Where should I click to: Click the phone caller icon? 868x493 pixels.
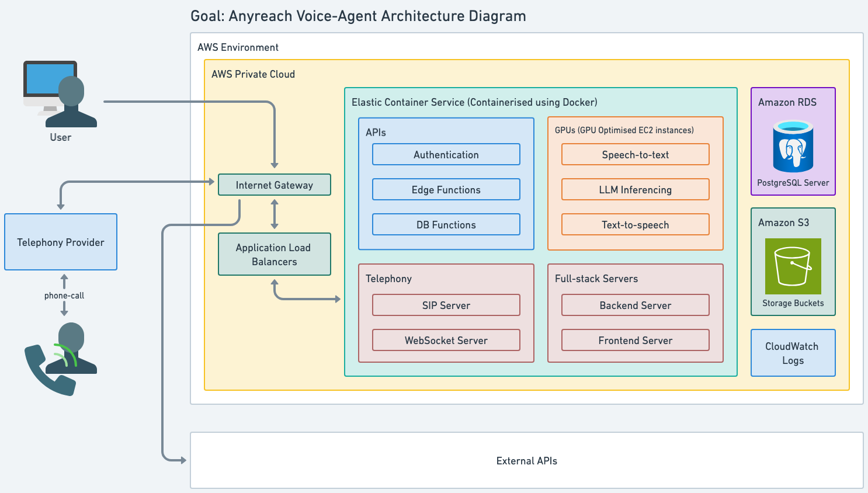tap(61, 359)
